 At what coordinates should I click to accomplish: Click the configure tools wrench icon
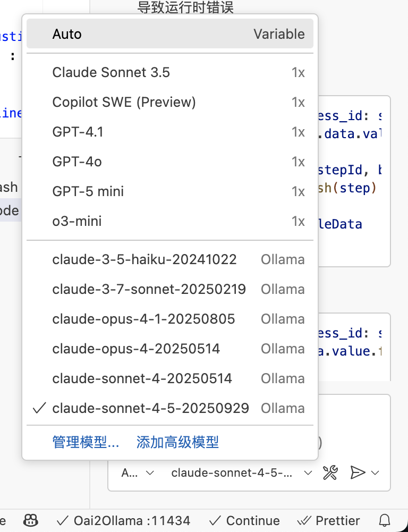click(x=330, y=472)
